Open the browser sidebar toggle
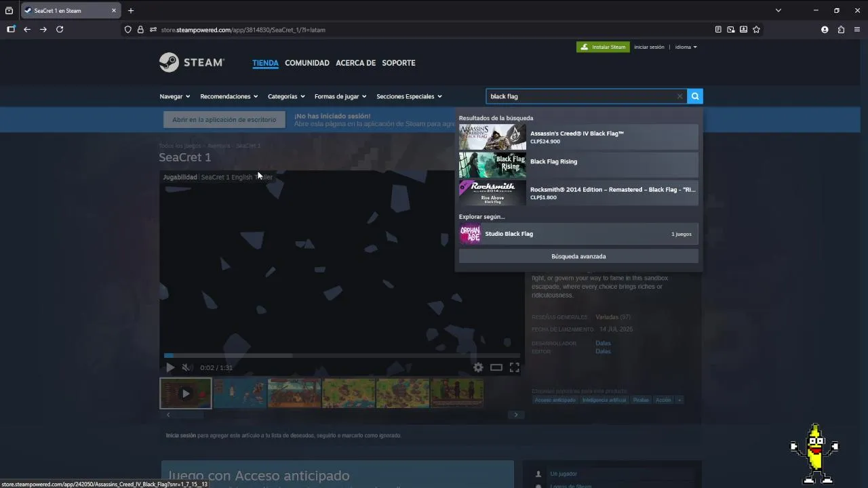The height and width of the screenshot is (488, 868). pos(11,29)
